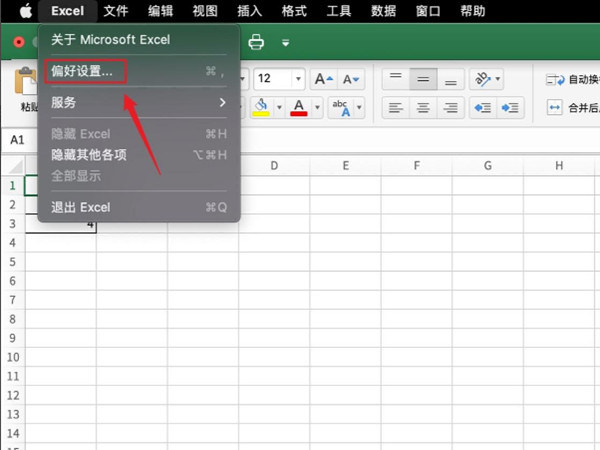
Task: Open the font size 12 dropdown
Action: click(298, 79)
